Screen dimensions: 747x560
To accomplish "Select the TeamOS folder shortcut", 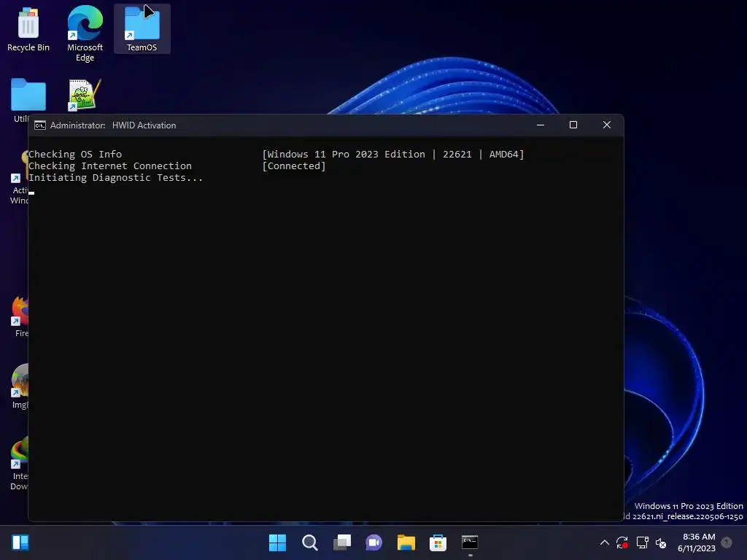I will coord(142,28).
